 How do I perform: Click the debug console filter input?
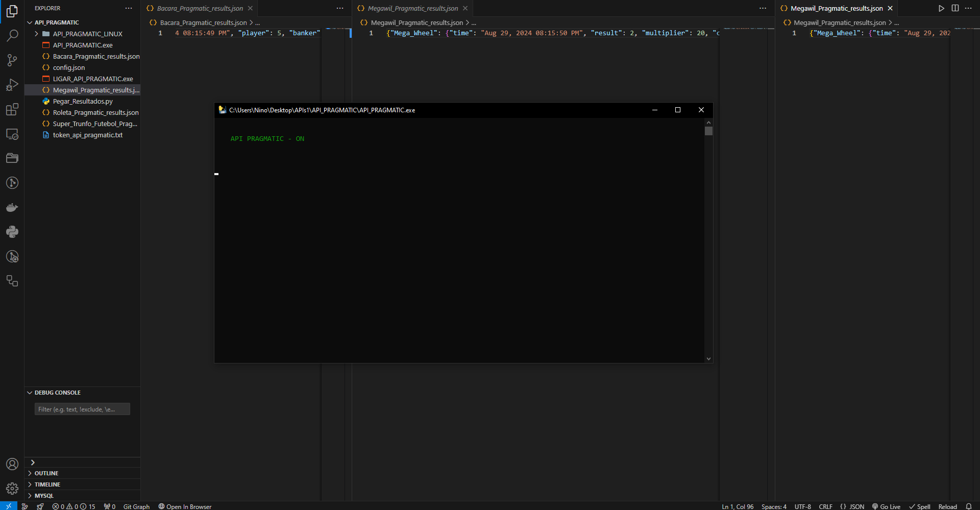tap(82, 409)
